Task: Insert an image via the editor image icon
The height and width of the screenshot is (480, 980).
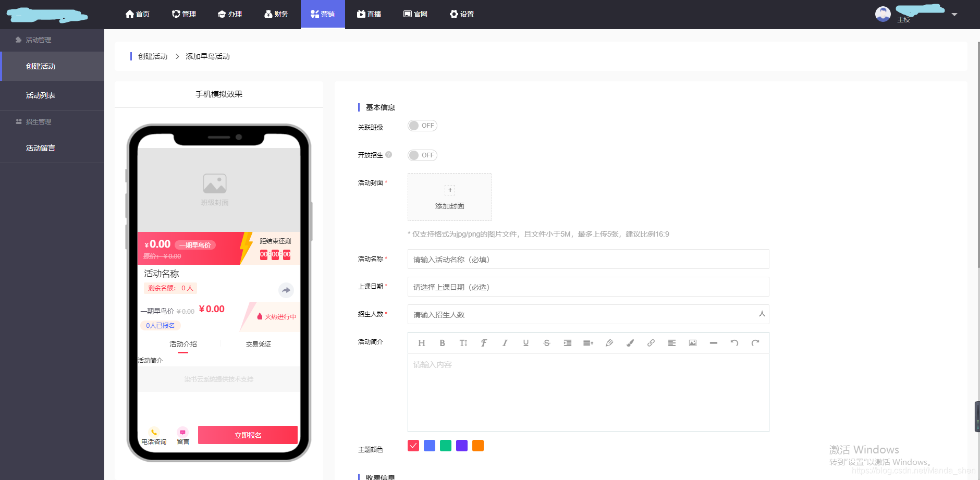Action: pos(692,342)
